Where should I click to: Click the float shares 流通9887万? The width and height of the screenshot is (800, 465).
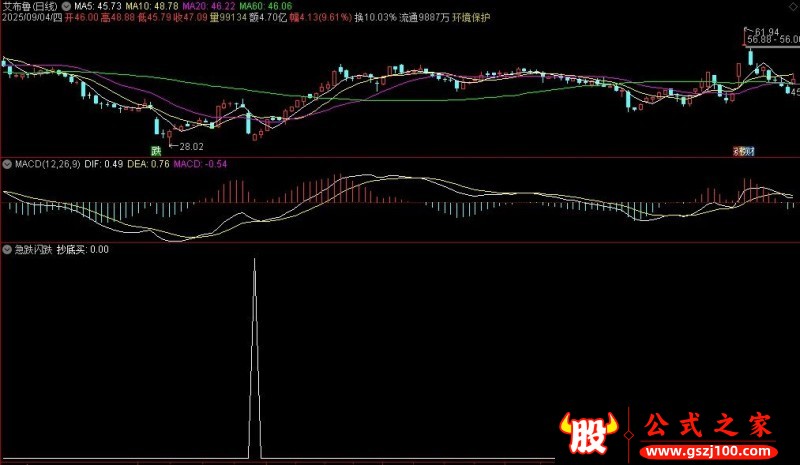tap(424, 18)
